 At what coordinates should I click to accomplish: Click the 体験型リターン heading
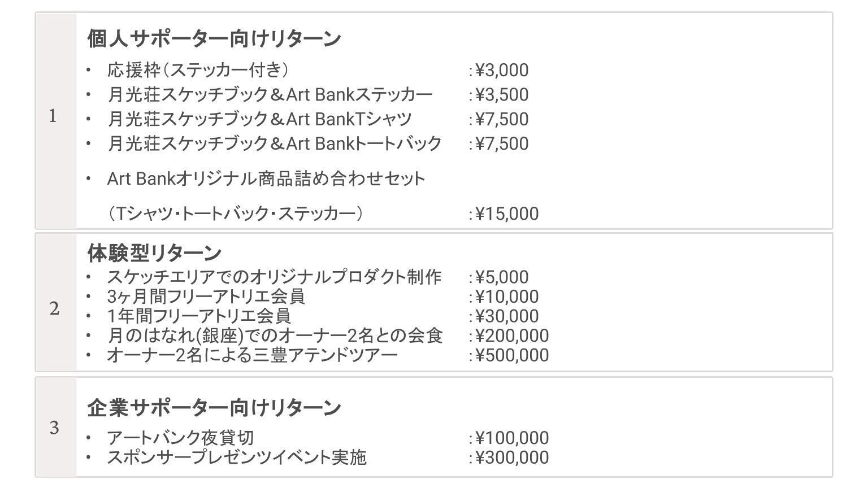pos(154,253)
